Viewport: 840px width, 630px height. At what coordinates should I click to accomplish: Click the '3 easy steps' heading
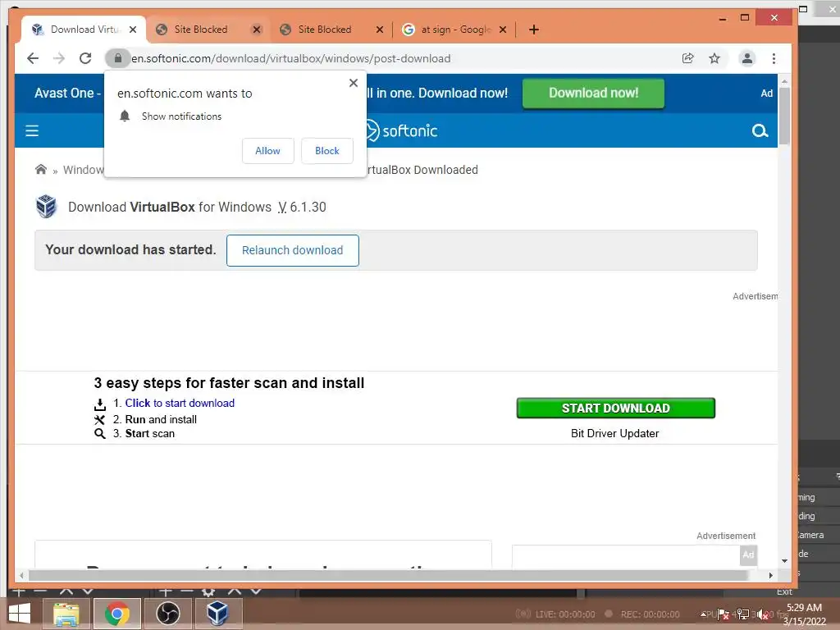pos(230,383)
